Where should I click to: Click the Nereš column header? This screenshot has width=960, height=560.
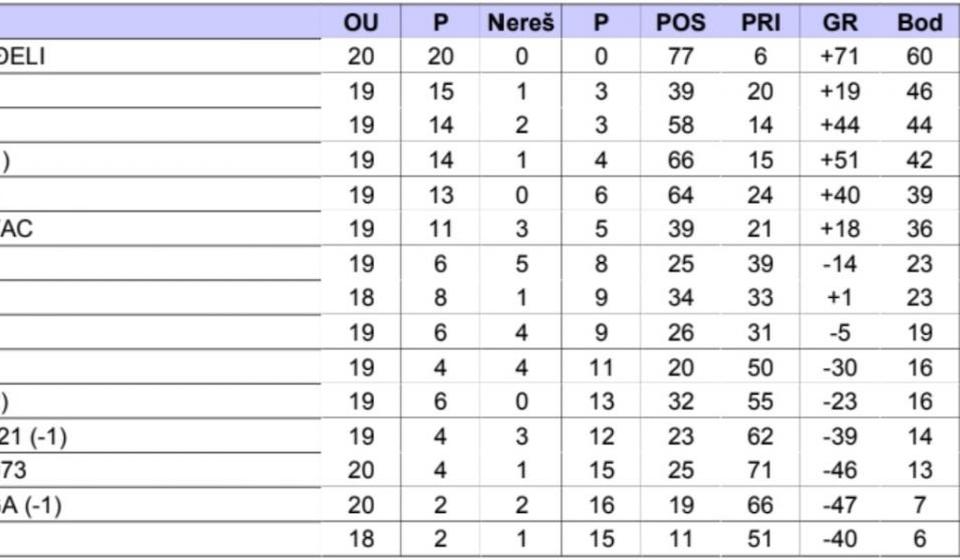[x=520, y=22]
